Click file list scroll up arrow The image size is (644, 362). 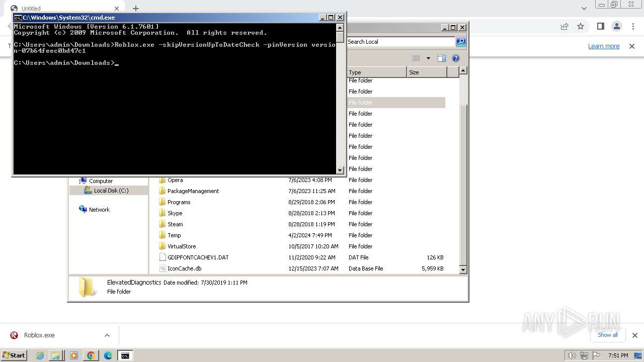point(463,71)
